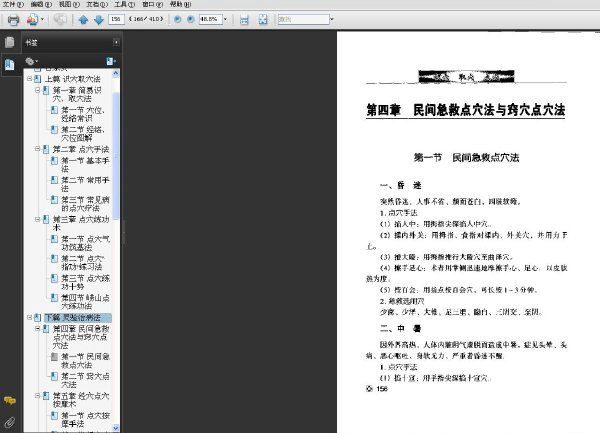Image resolution: width=600 pixels, height=433 pixels.
Task: Go to next page with down arrow
Action: point(98,19)
